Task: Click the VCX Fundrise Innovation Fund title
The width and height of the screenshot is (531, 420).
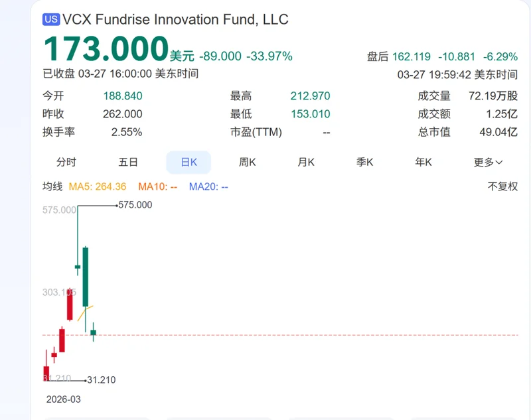Action: (x=176, y=20)
